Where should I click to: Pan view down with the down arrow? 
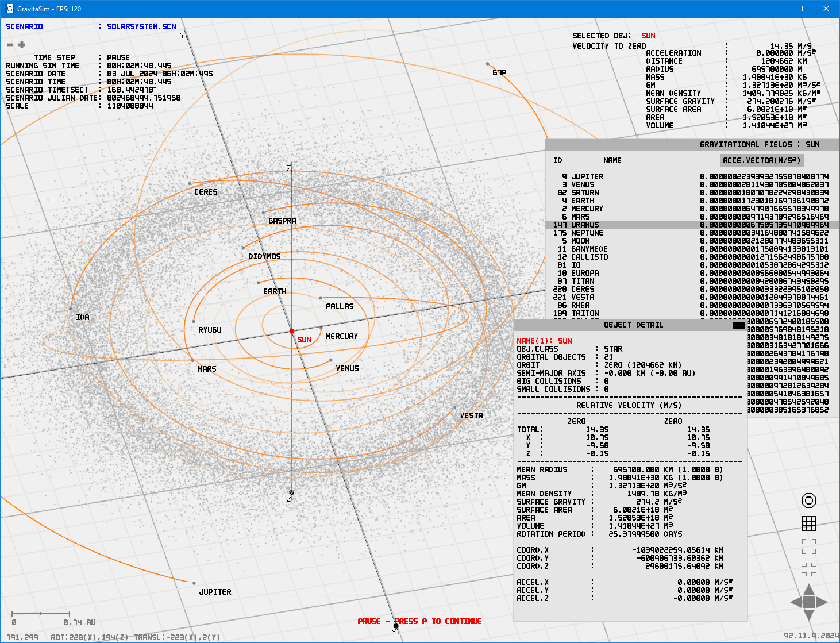click(x=809, y=615)
